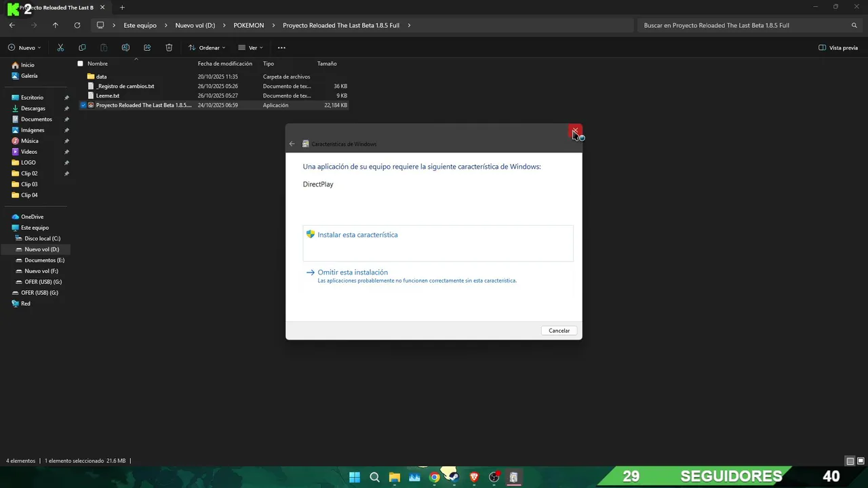Click the Windows Features taskbar icon
The width and height of the screenshot is (868, 488).
tap(514, 477)
